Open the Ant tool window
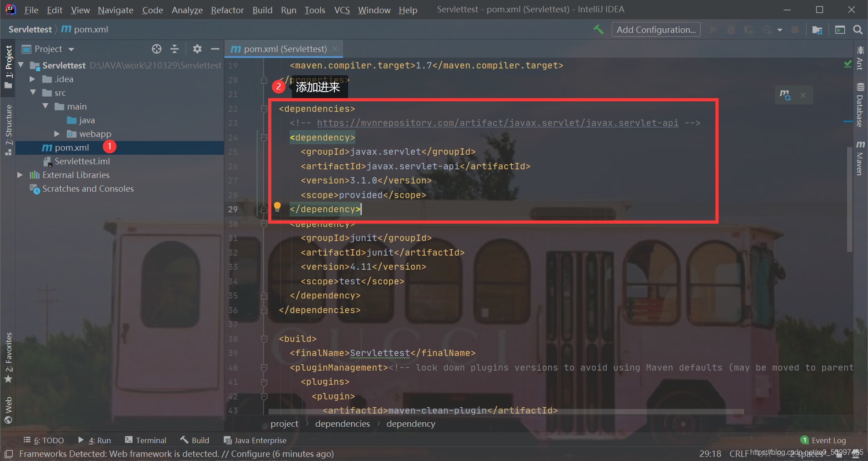This screenshot has height=461, width=868. tap(860, 58)
